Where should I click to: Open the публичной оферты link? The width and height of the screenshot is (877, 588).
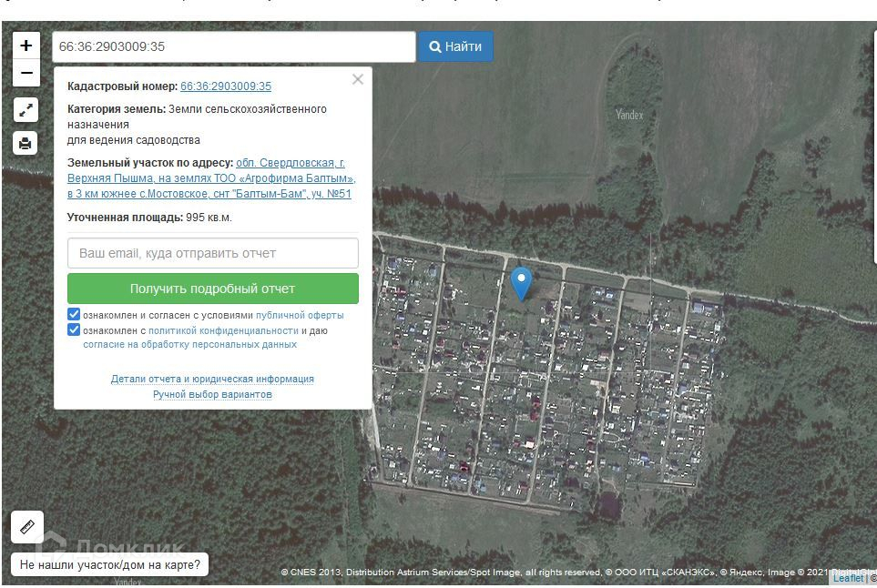pyautogui.click(x=300, y=315)
